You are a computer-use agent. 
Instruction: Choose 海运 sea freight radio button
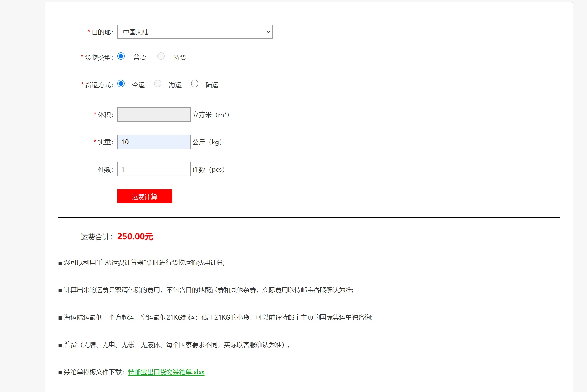(158, 84)
